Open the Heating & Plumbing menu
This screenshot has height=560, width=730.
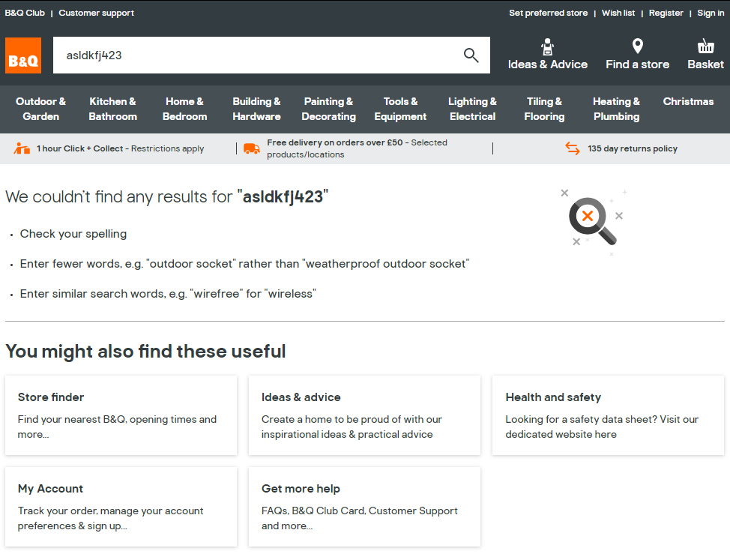(616, 109)
